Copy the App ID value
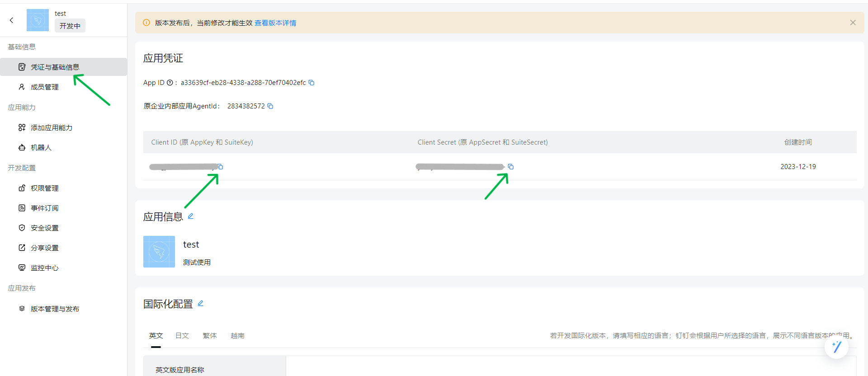This screenshot has height=376, width=868. point(311,83)
